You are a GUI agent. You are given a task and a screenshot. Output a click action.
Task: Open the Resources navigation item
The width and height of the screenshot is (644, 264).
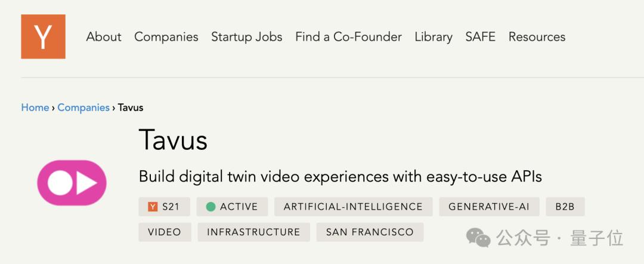pos(537,37)
